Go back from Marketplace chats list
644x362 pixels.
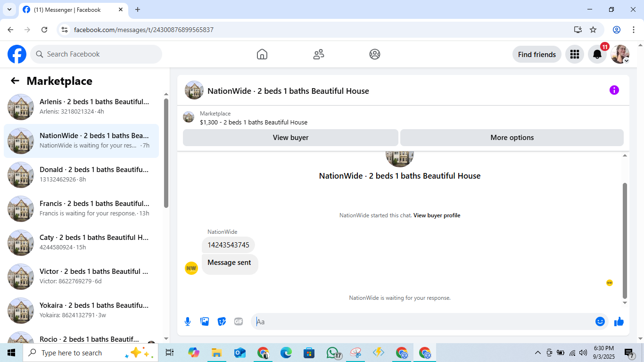(15, 81)
